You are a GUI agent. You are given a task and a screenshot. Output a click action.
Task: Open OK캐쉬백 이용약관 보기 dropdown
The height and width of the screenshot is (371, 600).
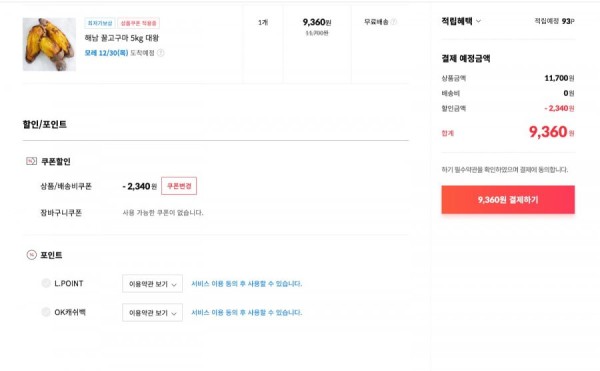[x=152, y=312]
